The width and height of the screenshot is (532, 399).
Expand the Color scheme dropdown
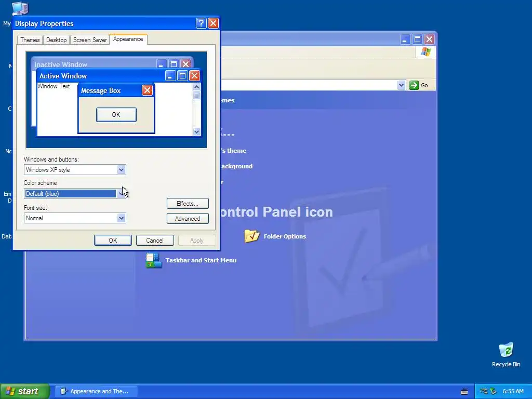(121, 194)
